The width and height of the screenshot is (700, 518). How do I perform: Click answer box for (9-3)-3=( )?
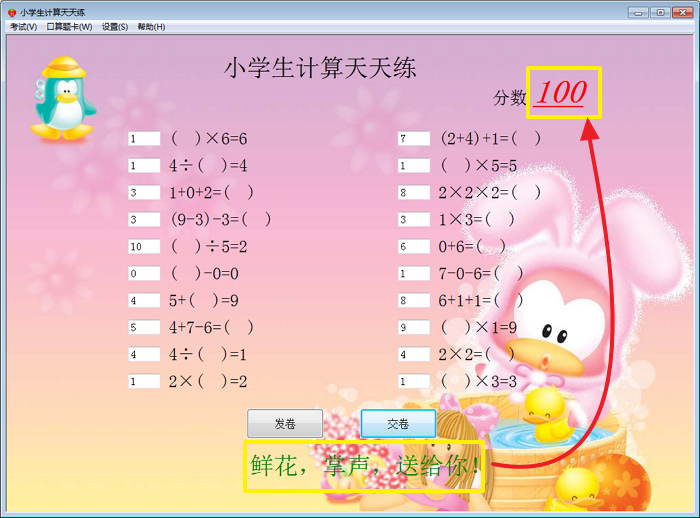pyautogui.click(x=144, y=219)
